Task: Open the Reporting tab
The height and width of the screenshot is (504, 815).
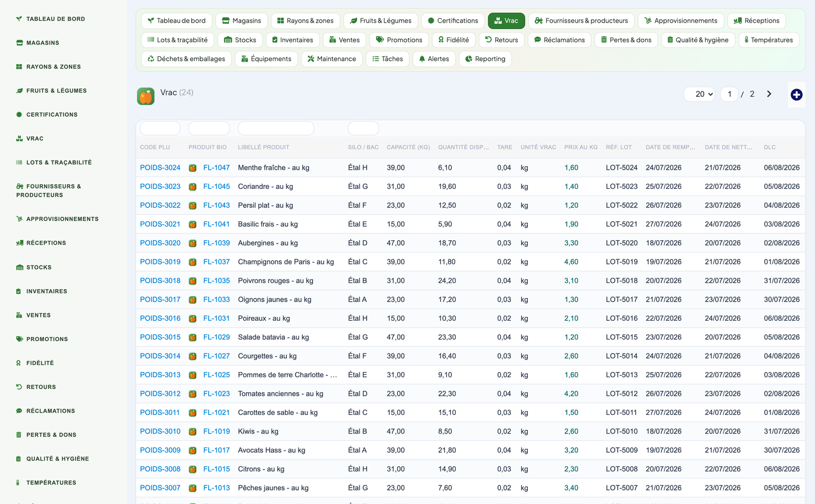Action: (x=485, y=59)
